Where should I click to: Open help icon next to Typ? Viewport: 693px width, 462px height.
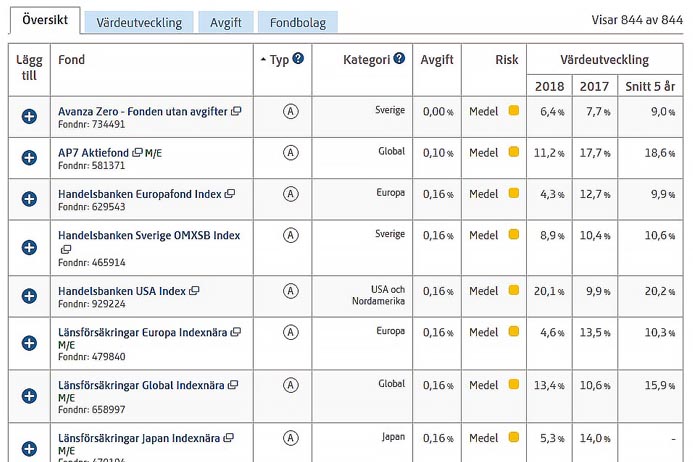point(298,58)
